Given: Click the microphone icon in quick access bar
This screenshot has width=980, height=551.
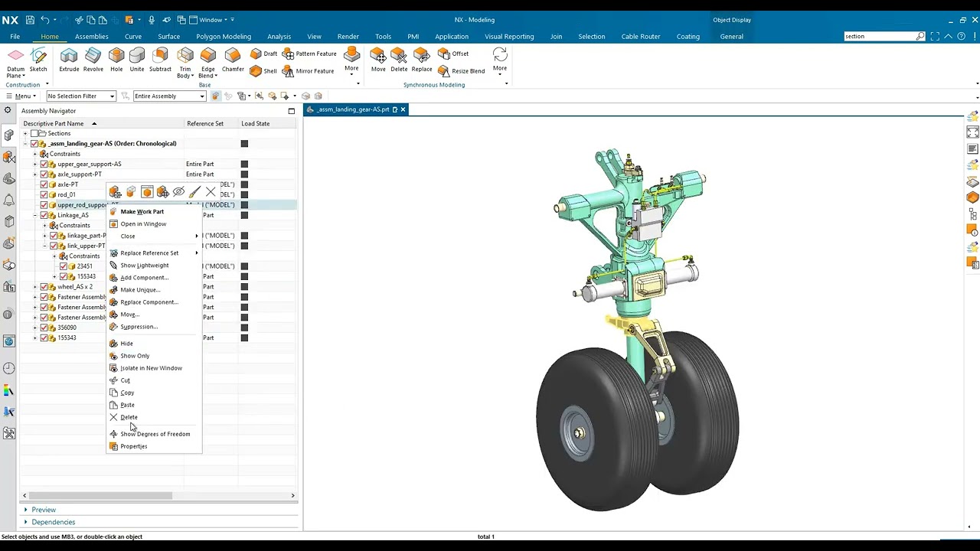Looking at the screenshot, I should 152,20.
